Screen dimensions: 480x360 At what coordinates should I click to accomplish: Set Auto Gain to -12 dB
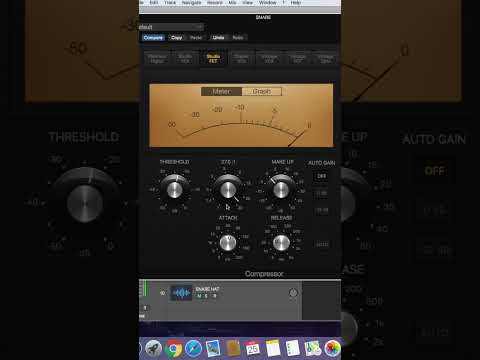tap(322, 210)
